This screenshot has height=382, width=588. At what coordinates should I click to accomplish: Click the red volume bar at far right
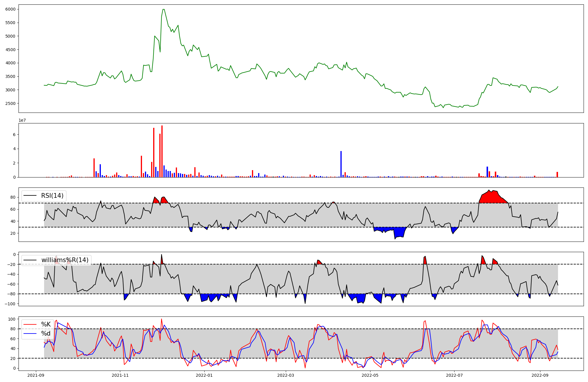click(x=557, y=175)
